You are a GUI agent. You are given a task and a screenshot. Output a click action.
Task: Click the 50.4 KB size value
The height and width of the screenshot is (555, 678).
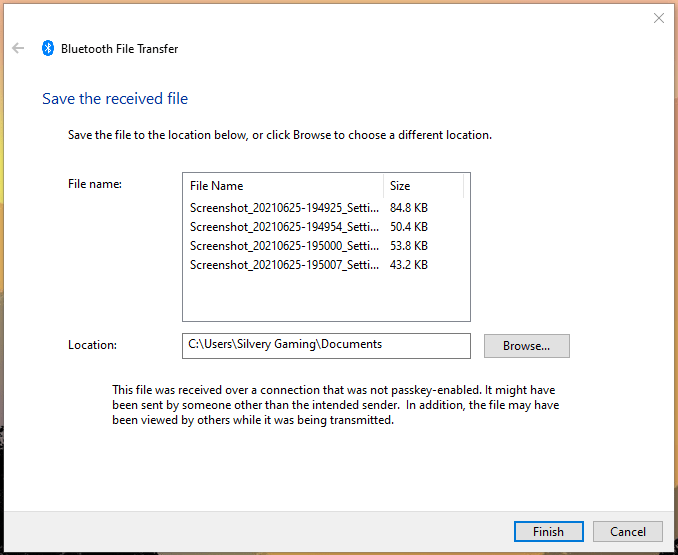point(408,227)
